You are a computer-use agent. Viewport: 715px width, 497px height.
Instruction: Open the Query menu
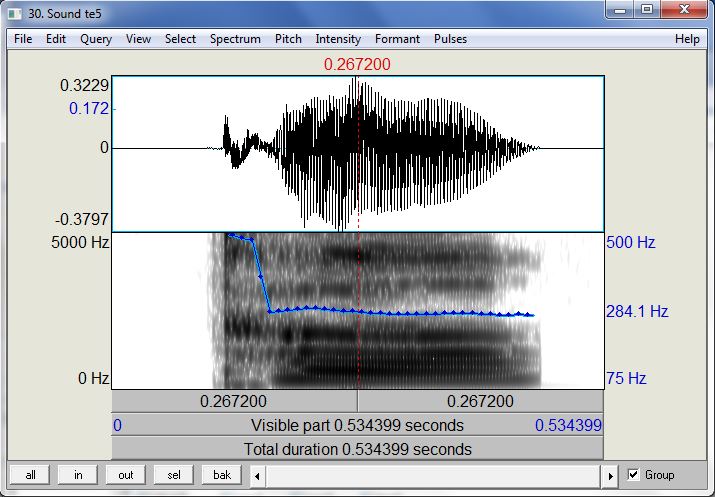(x=96, y=39)
